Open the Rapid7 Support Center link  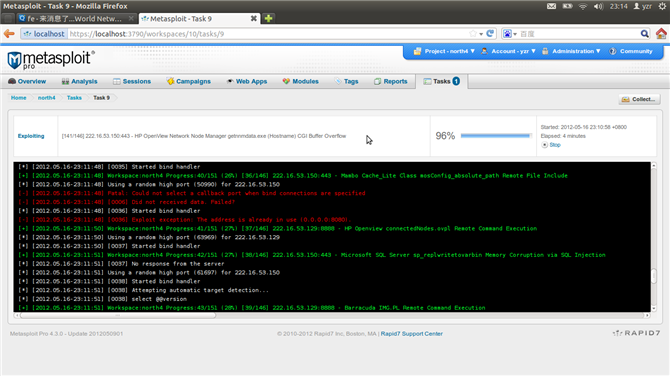[x=411, y=334]
